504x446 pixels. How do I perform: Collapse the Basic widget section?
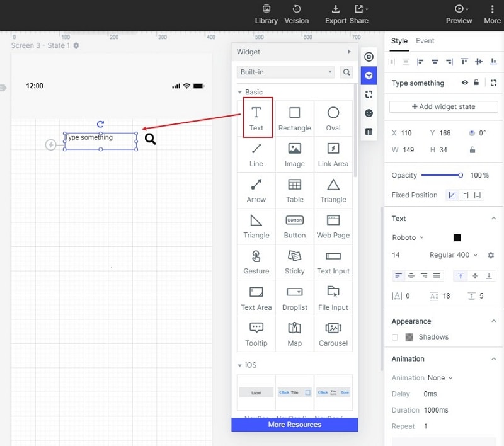pos(239,92)
